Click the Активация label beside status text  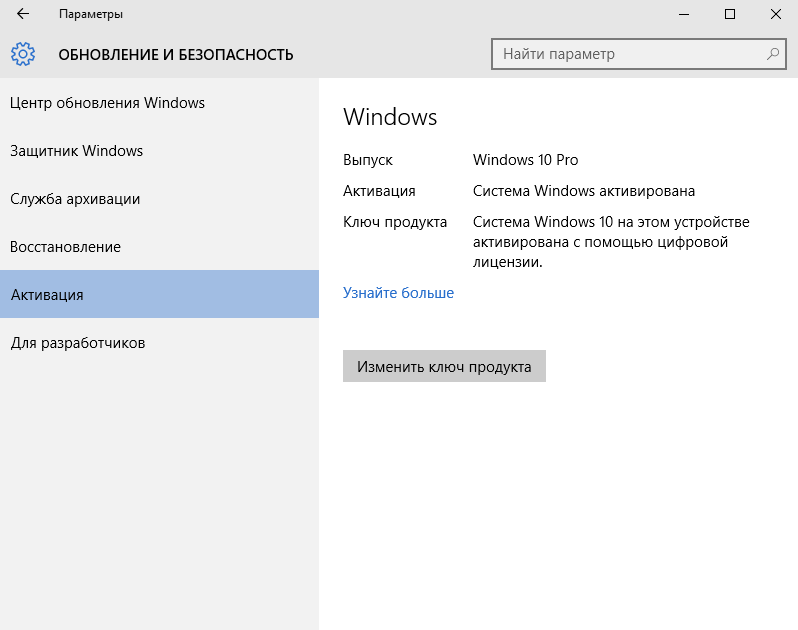click(x=379, y=191)
